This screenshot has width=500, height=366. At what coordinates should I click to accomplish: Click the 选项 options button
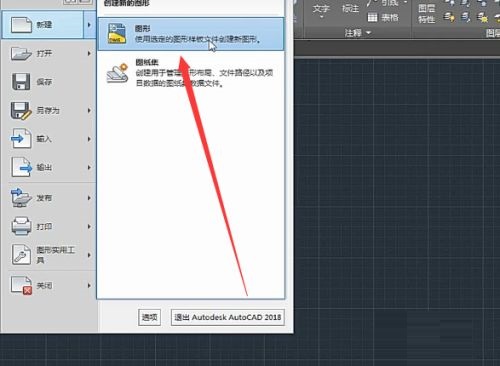pos(149,317)
